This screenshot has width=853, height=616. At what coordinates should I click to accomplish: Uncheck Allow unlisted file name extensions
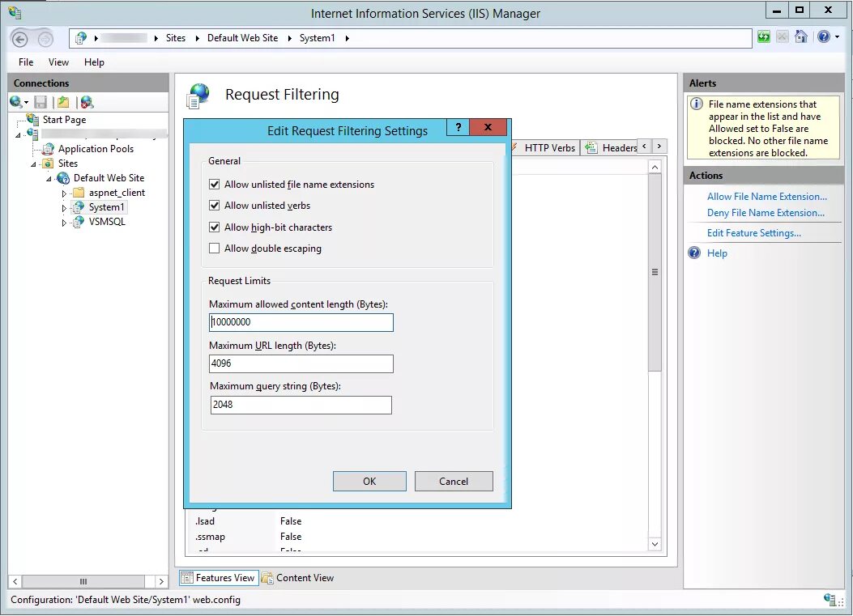coord(215,185)
